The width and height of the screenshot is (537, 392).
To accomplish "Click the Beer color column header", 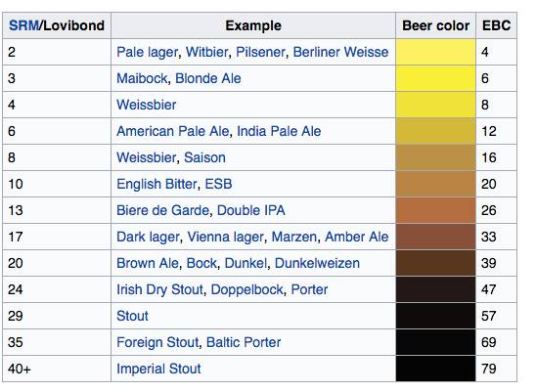I will point(435,25).
